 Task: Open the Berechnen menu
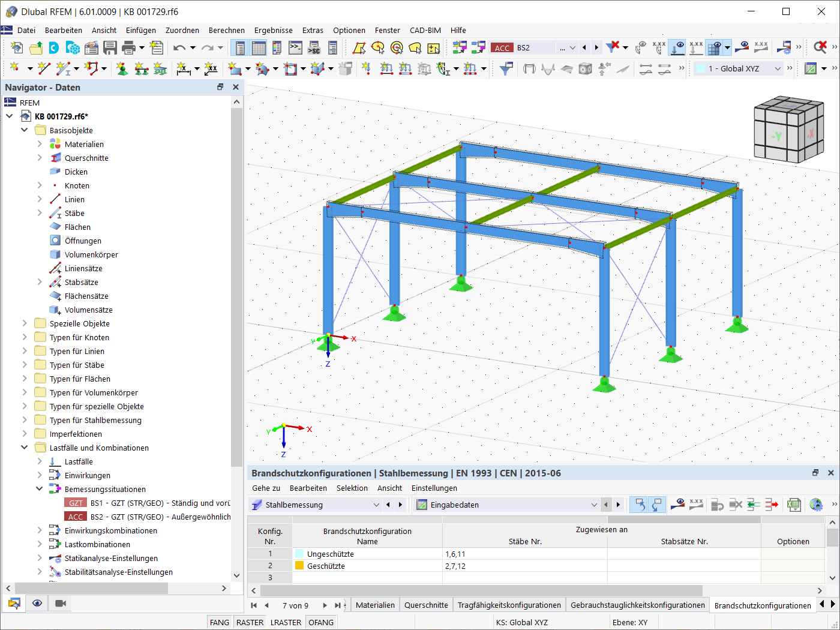click(x=227, y=30)
